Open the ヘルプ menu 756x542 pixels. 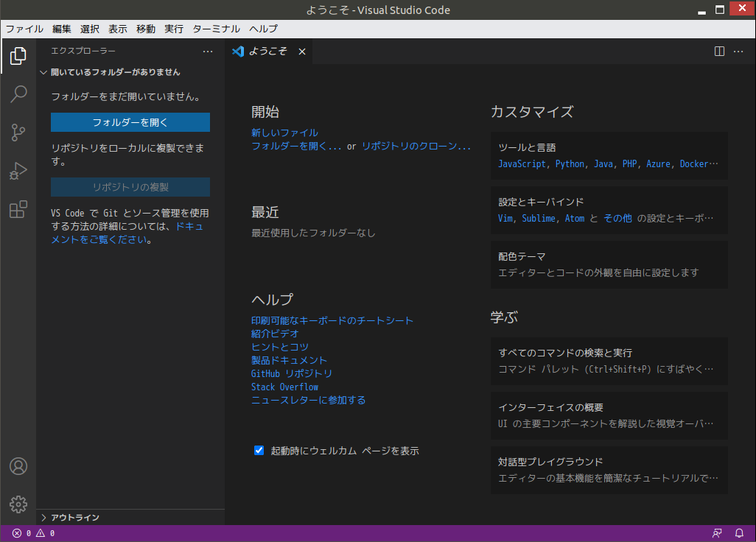[x=263, y=29]
